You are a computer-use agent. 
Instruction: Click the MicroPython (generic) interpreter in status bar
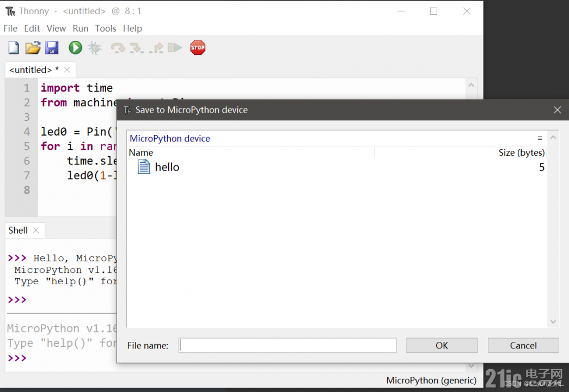[x=431, y=380]
